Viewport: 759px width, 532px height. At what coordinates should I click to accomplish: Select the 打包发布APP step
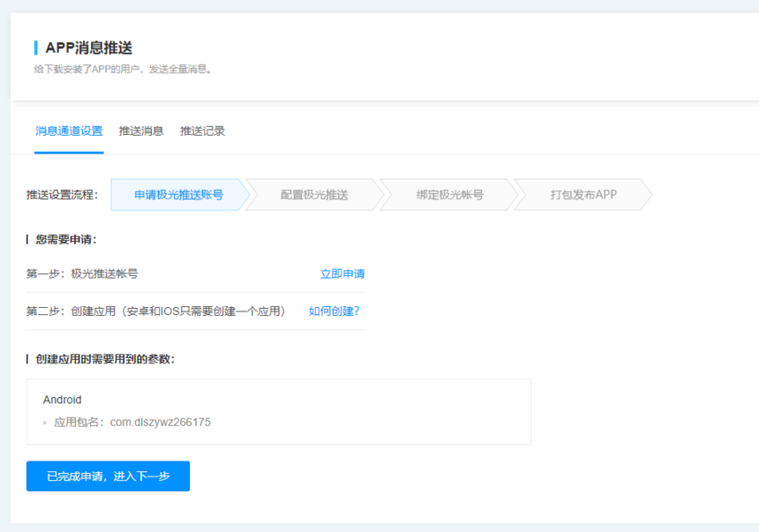coord(583,195)
